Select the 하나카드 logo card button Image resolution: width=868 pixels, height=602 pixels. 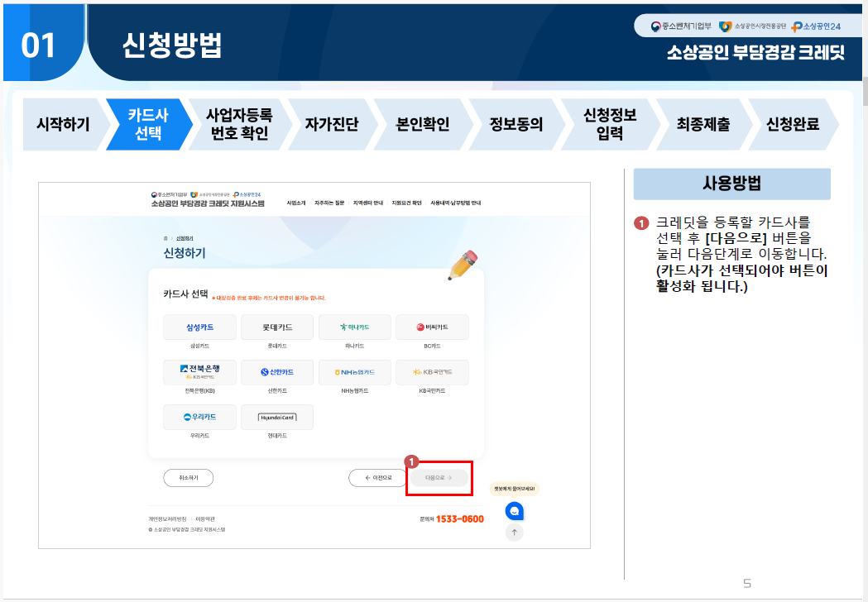point(355,327)
